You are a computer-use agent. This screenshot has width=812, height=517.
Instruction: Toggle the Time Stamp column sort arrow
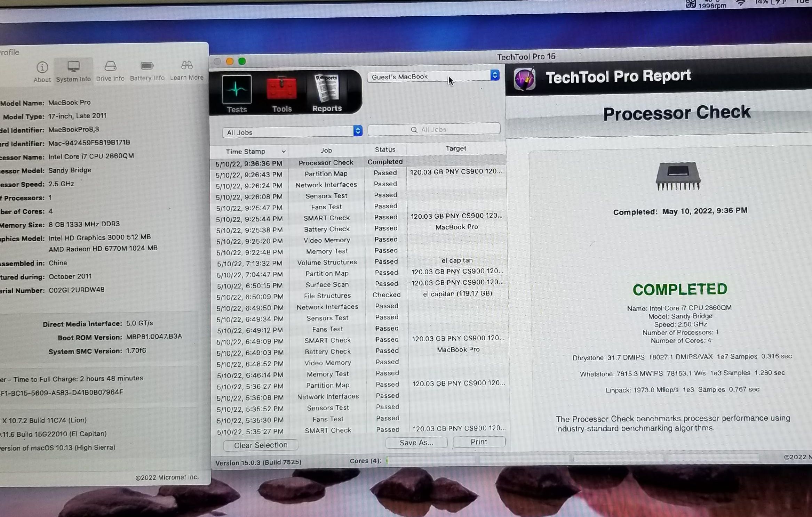[x=284, y=151]
